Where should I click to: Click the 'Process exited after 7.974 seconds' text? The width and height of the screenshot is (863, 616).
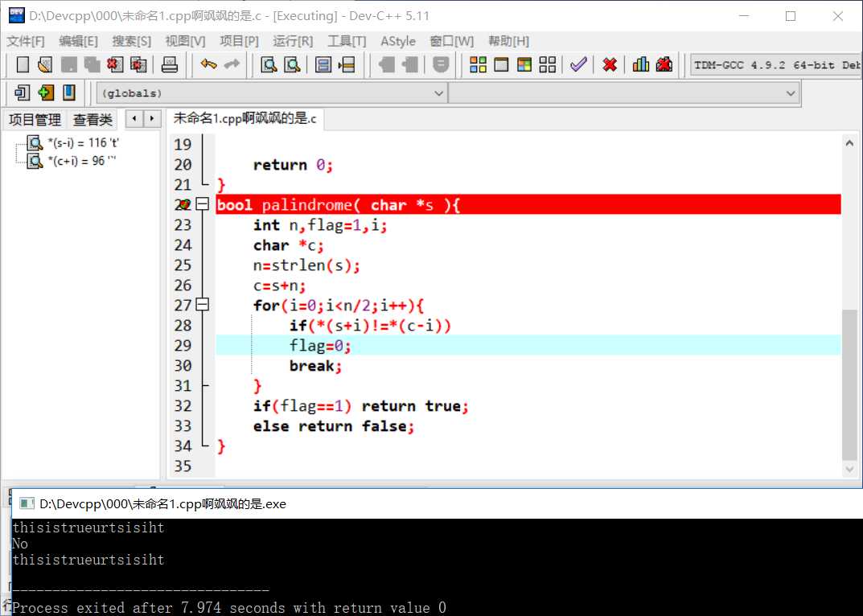click(x=229, y=608)
